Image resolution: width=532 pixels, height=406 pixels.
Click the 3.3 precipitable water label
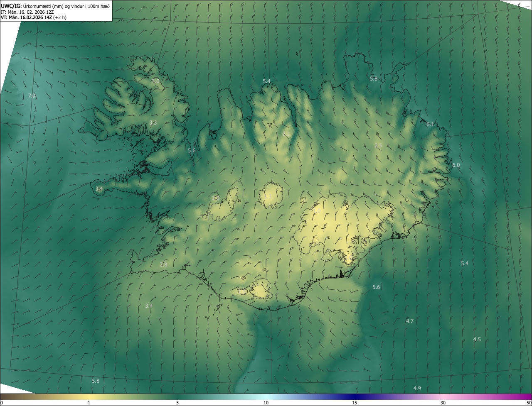pos(153,123)
